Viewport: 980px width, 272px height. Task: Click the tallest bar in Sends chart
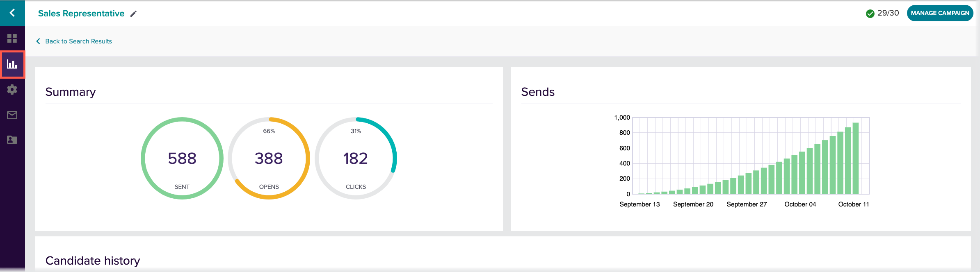click(855, 158)
